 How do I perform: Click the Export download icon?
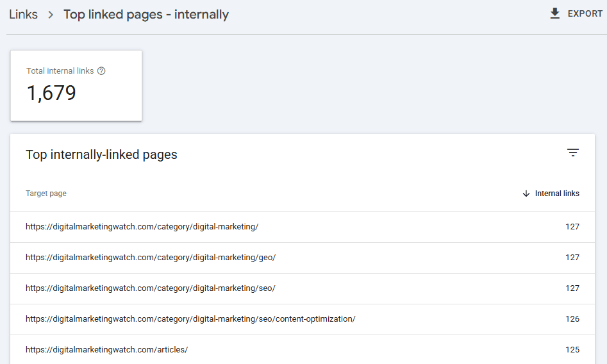coord(554,13)
